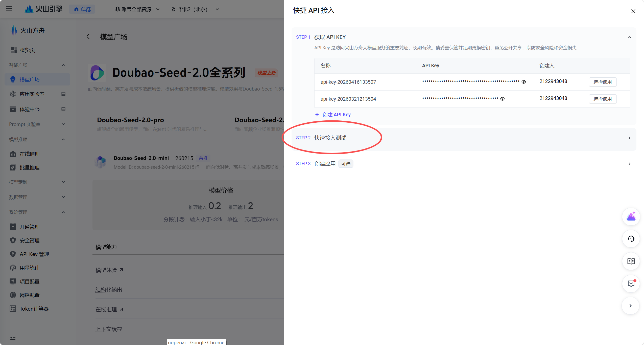Open the 模型体验 link
This screenshot has height=345, width=644.
(109, 270)
